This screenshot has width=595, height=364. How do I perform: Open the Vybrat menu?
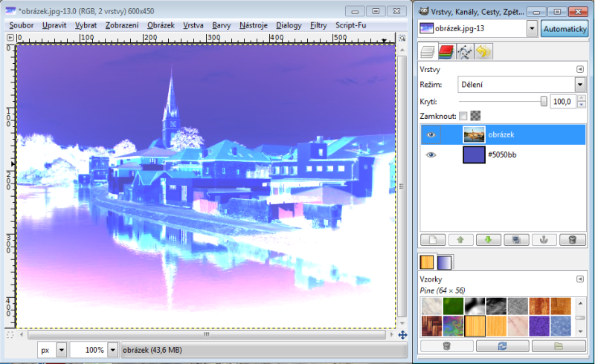click(x=86, y=25)
